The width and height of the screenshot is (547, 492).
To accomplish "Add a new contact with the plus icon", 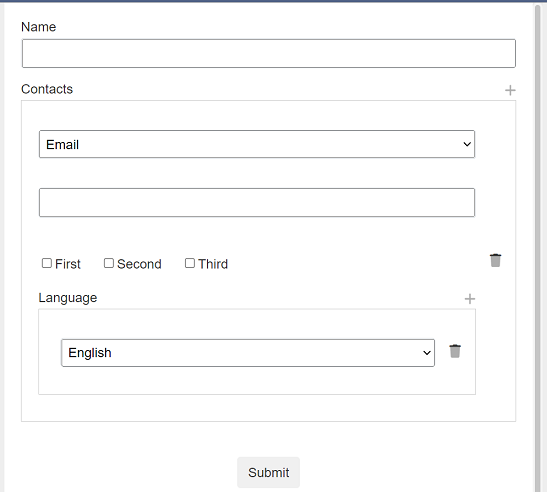I will (510, 90).
